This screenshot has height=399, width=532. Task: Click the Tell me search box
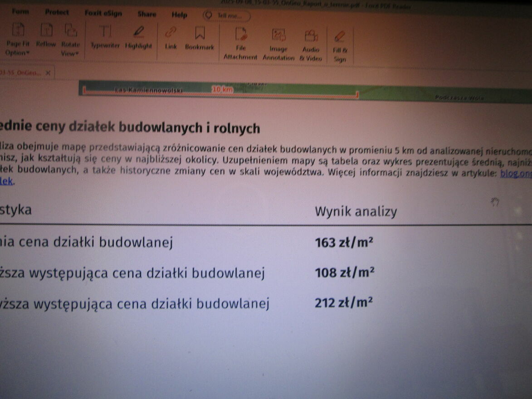coord(227,16)
